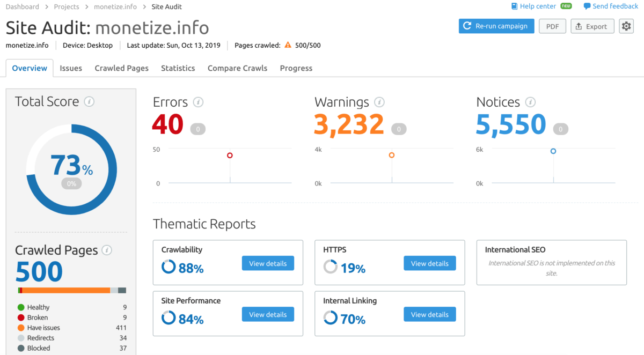Click the HTTPS progress ring icon

(x=330, y=267)
